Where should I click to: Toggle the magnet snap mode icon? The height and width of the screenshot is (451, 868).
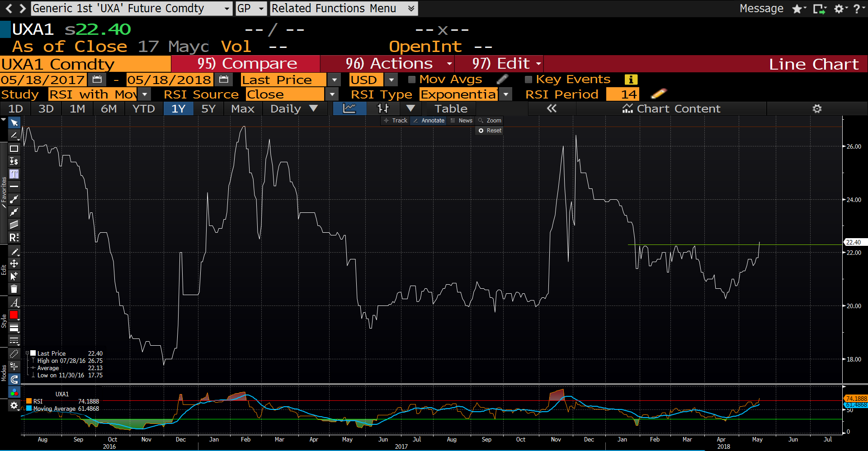pos(14,380)
